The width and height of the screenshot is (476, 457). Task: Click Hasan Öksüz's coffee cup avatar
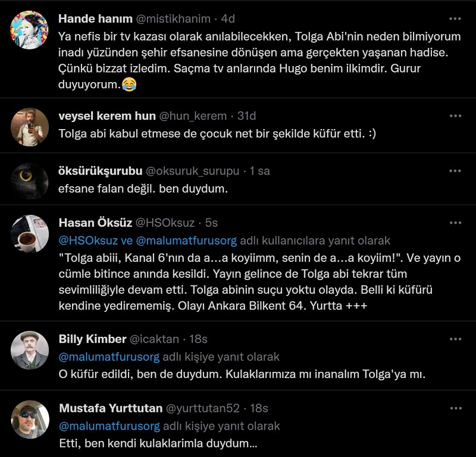30,234
